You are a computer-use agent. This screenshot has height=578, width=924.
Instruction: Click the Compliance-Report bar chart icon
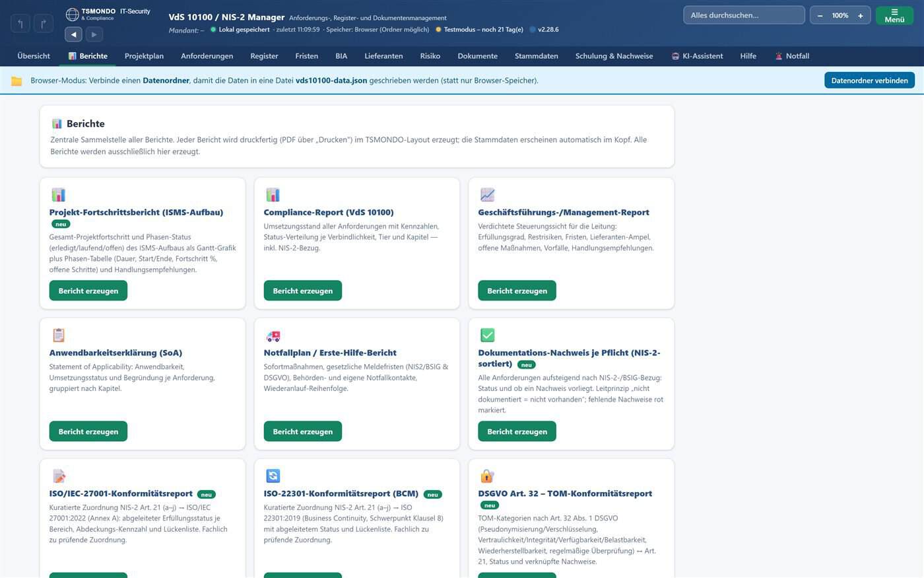click(273, 195)
